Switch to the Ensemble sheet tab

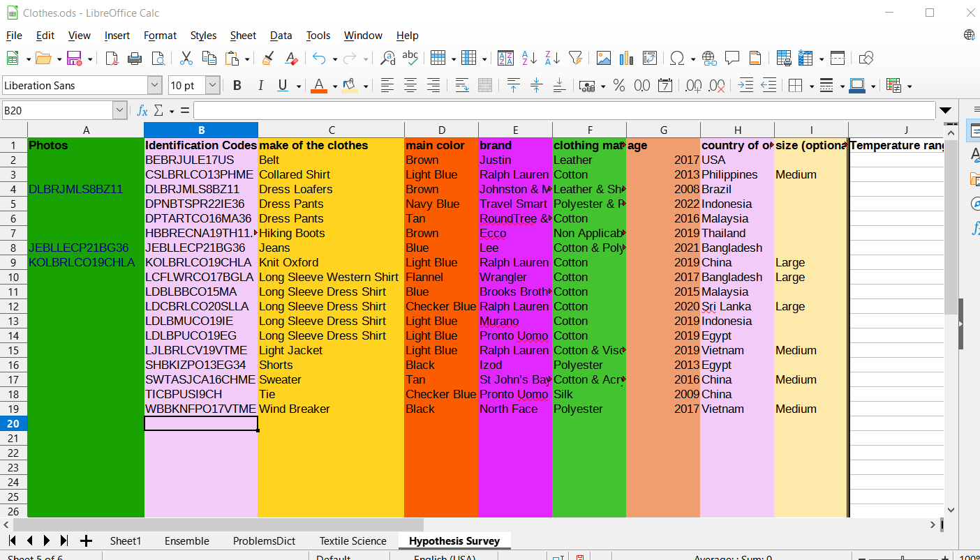coord(187,541)
